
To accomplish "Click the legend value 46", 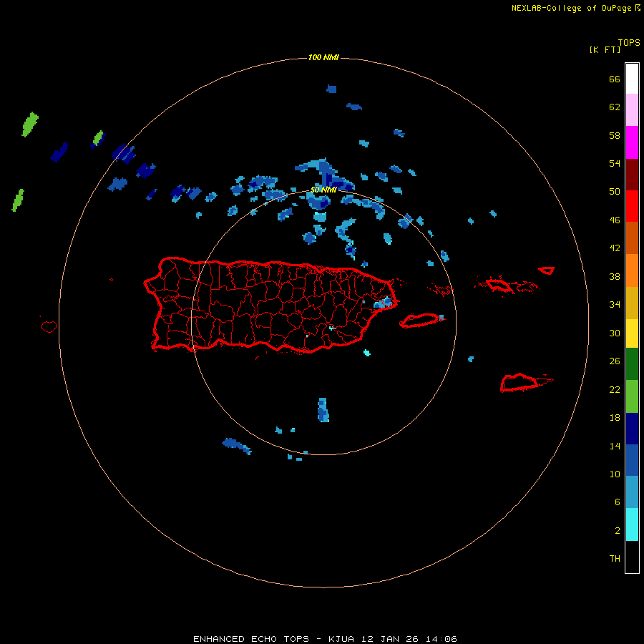I will (615, 220).
